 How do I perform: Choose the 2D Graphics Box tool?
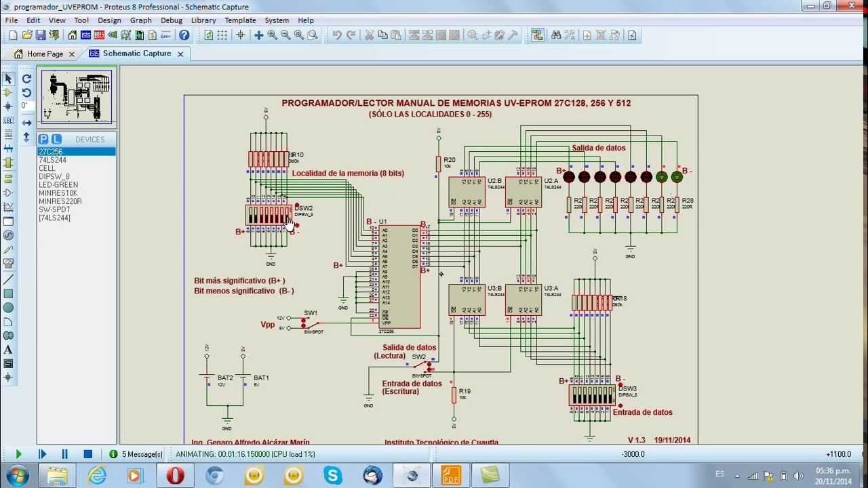pyautogui.click(x=8, y=293)
